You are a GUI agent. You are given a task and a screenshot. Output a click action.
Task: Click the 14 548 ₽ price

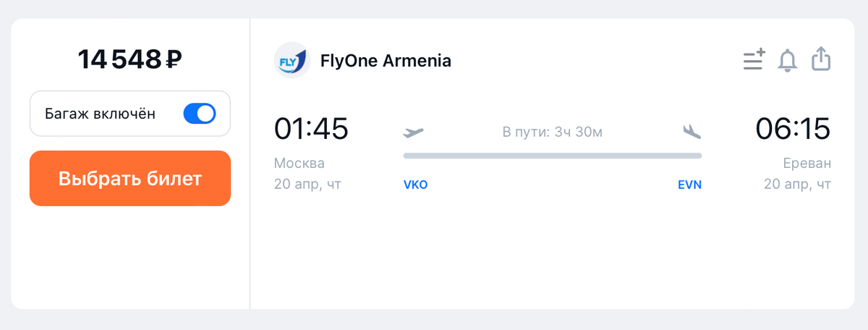coord(130,59)
